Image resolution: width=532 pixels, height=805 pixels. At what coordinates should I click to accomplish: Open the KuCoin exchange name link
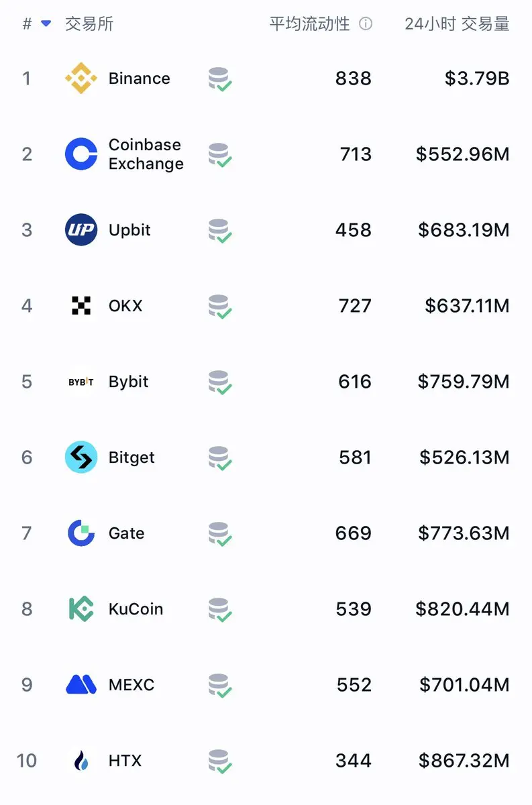click(136, 609)
